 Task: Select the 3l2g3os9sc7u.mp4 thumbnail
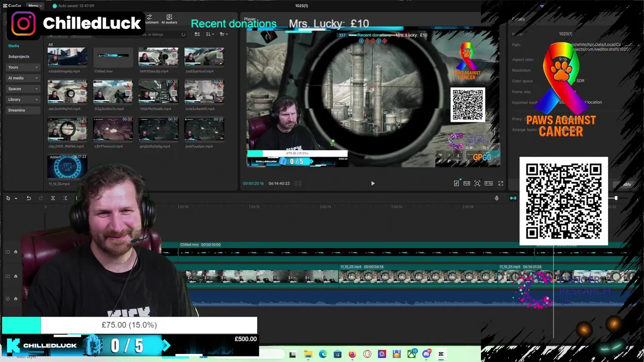113,92
